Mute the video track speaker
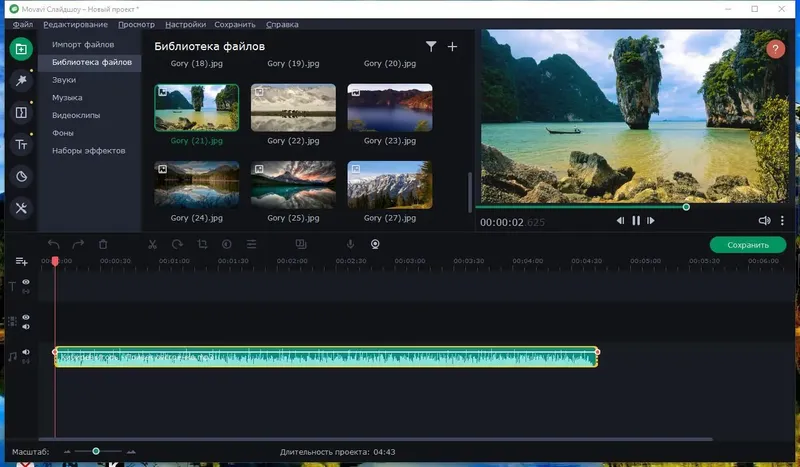Image resolution: width=800 pixels, height=467 pixels. pyautogui.click(x=26, y=327)
